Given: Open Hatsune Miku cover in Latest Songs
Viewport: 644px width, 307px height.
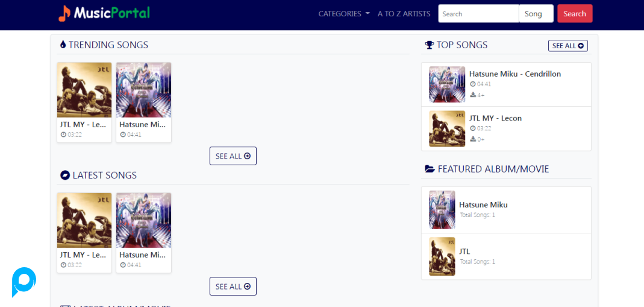Looking at the screenshot, I should pos(144,220).
